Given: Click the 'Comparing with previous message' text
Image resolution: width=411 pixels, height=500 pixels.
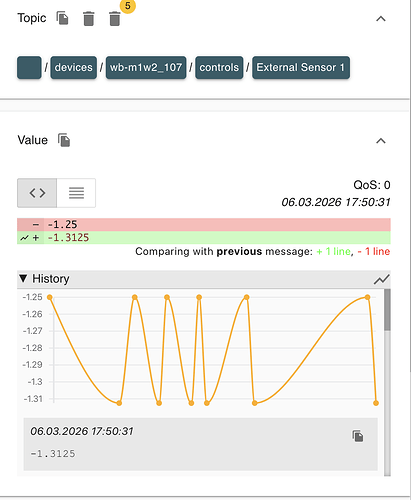Looking at the screenshot, I should (x=224, y=251).
